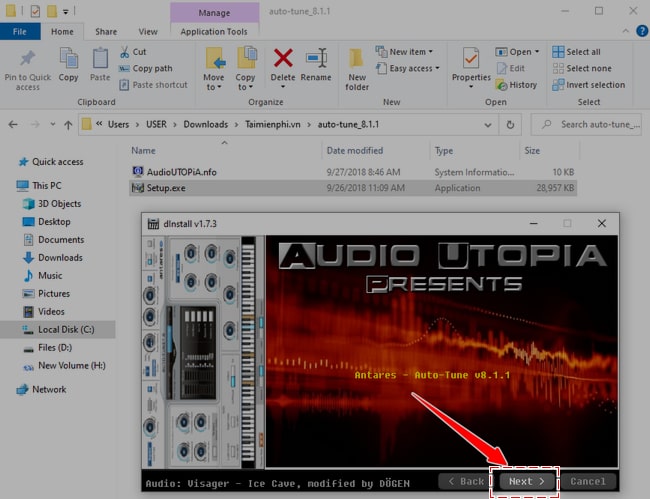This screenshot has height=499, width=650.
Task: Select the Setup.exe file
Action: [353, 188]
